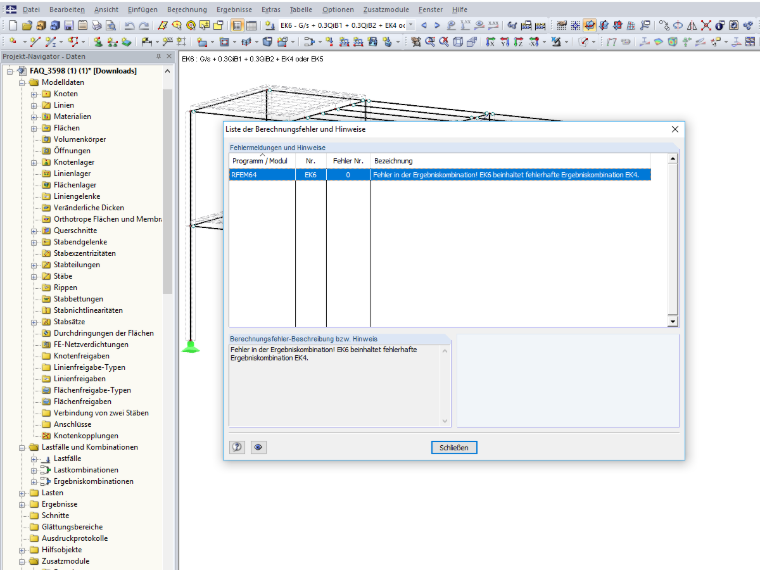Close the Projekt-Navigator panel
This screenshot has height=570, width=760.
click(x=169, y=56)
